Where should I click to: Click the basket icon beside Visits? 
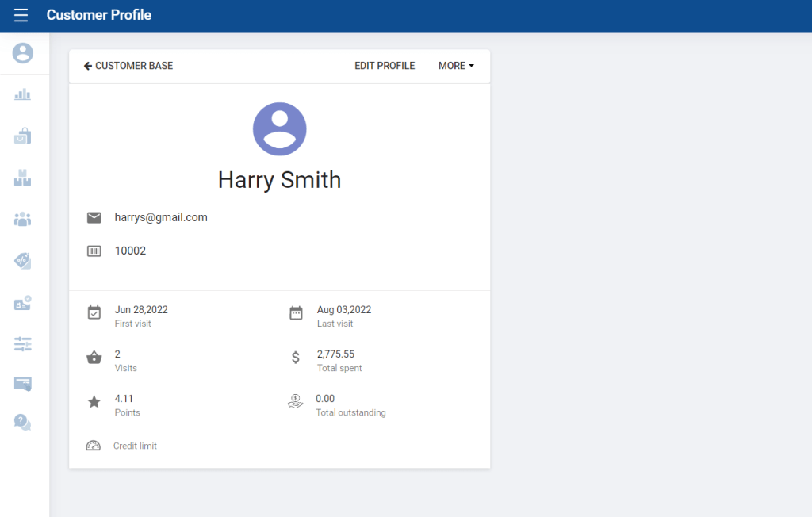pos(94,358)
